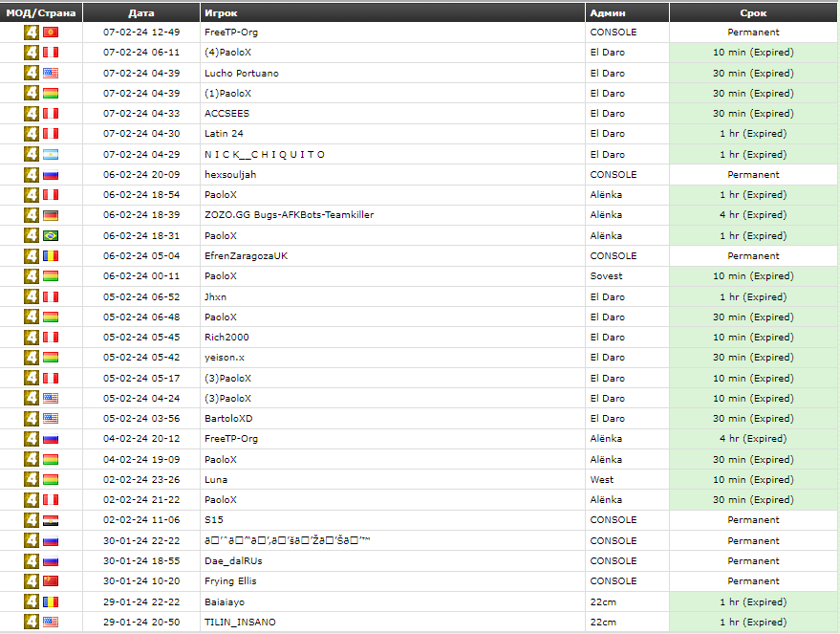Click the Brazilian flag icon in the list
This screenshot has width=840, height=634.
click(x=51, y=235)
